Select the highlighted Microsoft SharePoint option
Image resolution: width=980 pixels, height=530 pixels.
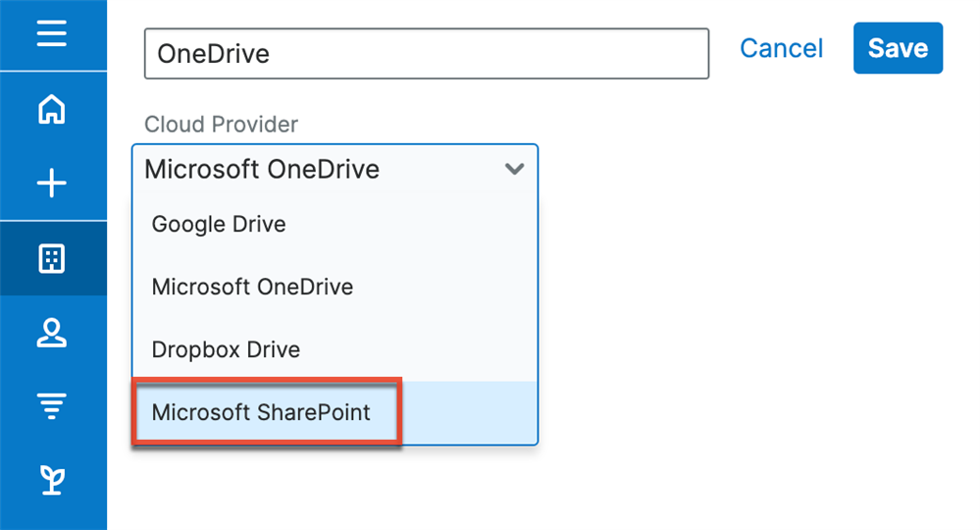coord(261,412)
